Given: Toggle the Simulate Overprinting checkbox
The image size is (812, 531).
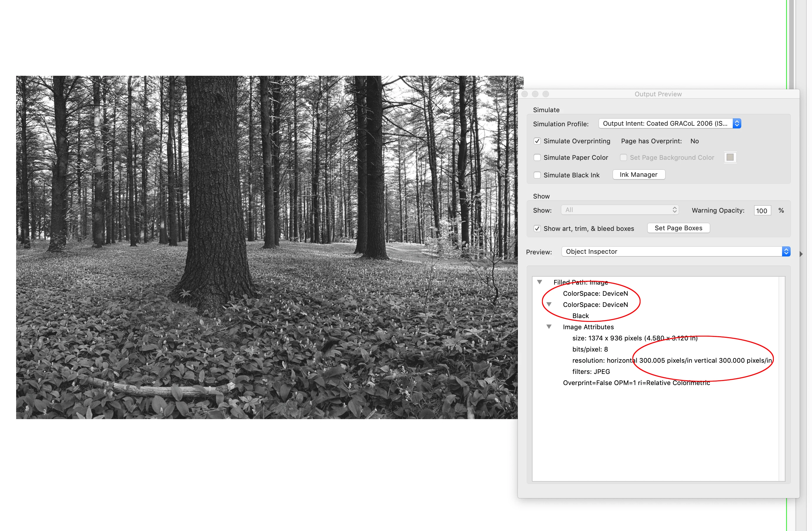Looking at the screenshot, I should click(537, 141).
